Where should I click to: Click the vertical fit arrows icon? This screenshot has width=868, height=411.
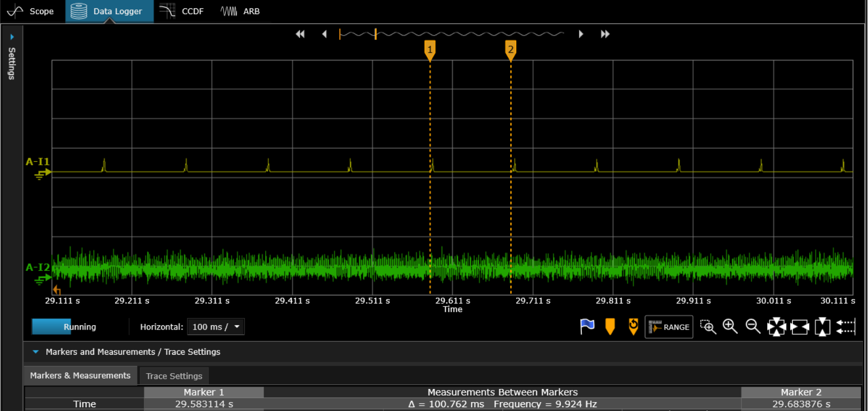point(822,327)
